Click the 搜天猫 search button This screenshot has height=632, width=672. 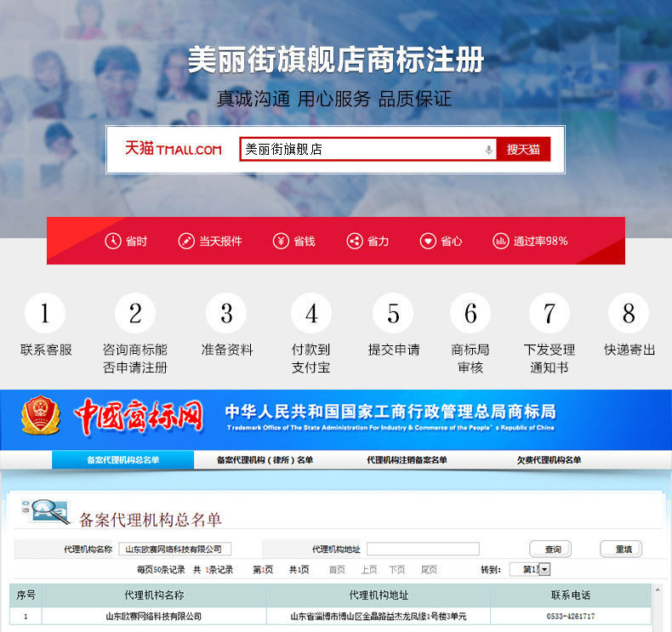(523, 149)
